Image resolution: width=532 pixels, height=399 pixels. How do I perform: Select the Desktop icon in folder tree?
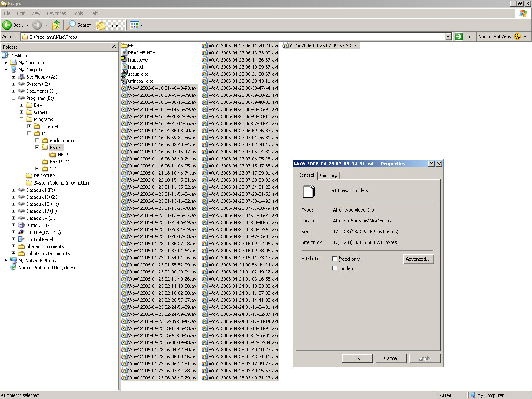point(5,56)
